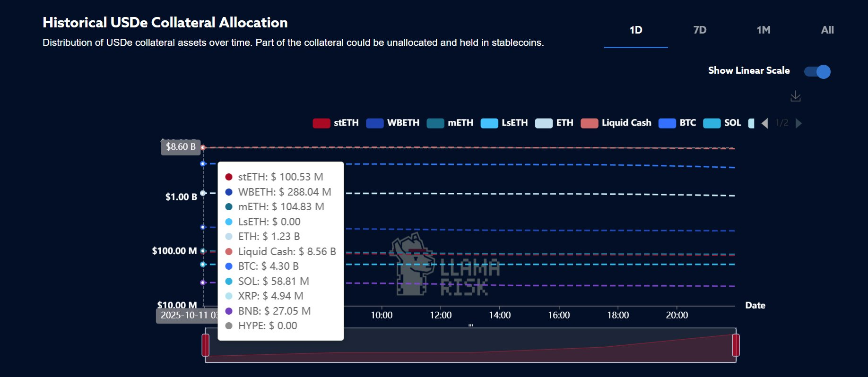Go to the next legend page arrow
Viewport: 868px width, 377px height.
(x=799, y=123)
